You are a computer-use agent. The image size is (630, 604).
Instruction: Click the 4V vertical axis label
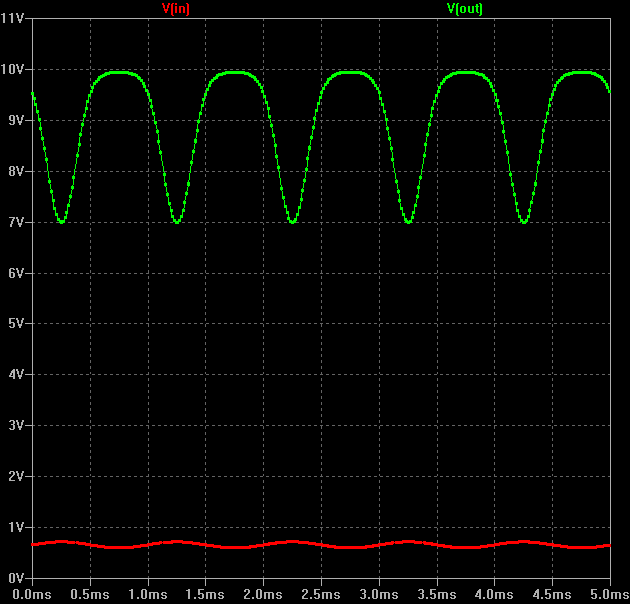pyautogui.click(x=16, y=375)
